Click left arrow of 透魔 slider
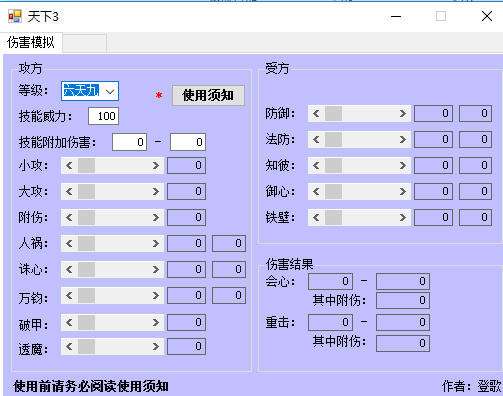Image resolution: width=503 pixels, height=396 pixels. 69,347
